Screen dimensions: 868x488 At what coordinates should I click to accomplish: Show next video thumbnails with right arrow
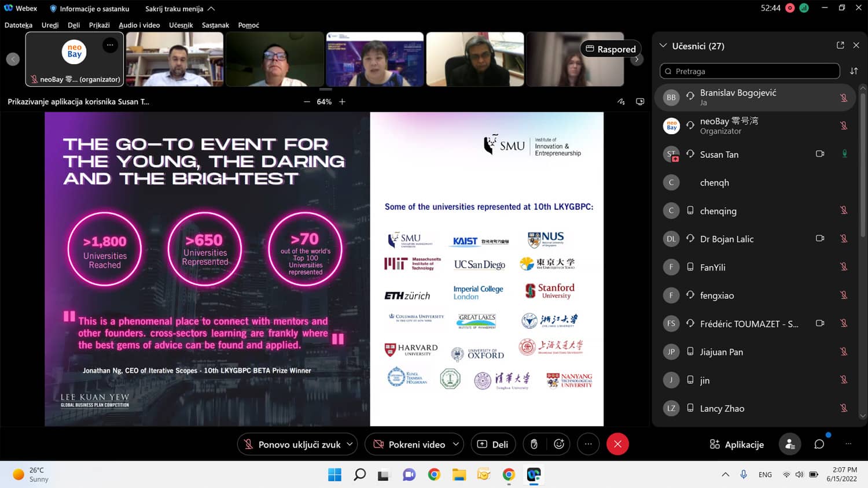tap(637, 59)
